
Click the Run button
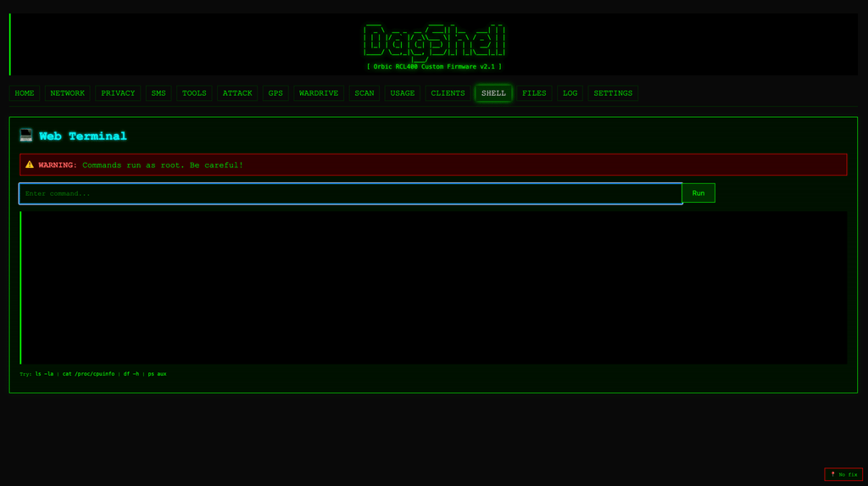click(698, 193)
